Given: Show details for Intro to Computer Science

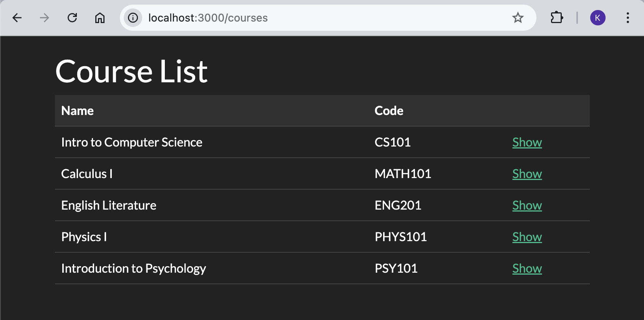Looking at the screenshot, I should [x=527, y=142].
